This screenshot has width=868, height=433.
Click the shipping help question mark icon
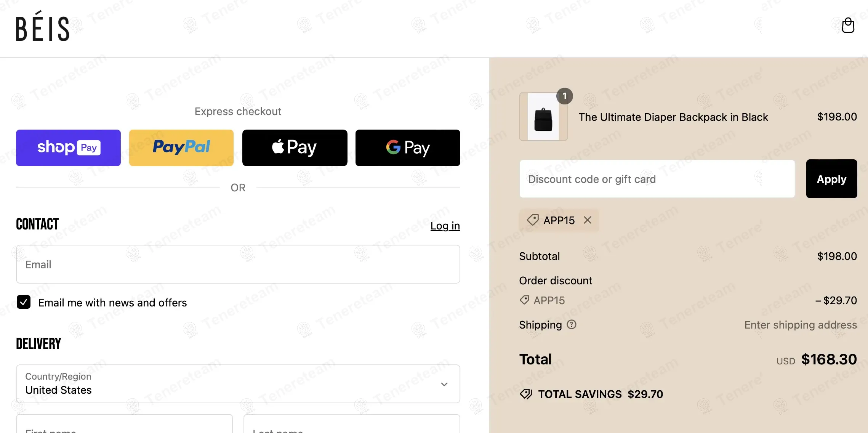572,324
